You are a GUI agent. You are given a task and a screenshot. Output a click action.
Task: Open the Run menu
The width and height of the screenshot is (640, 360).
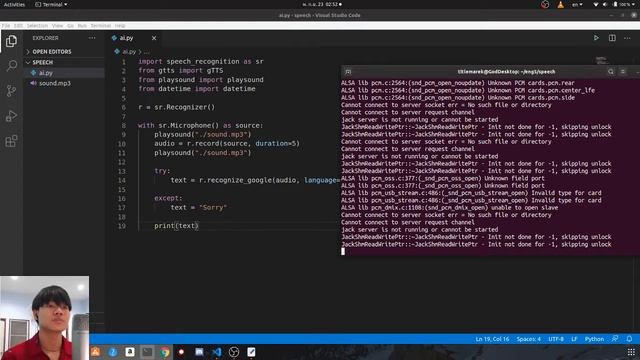point(82,25)
